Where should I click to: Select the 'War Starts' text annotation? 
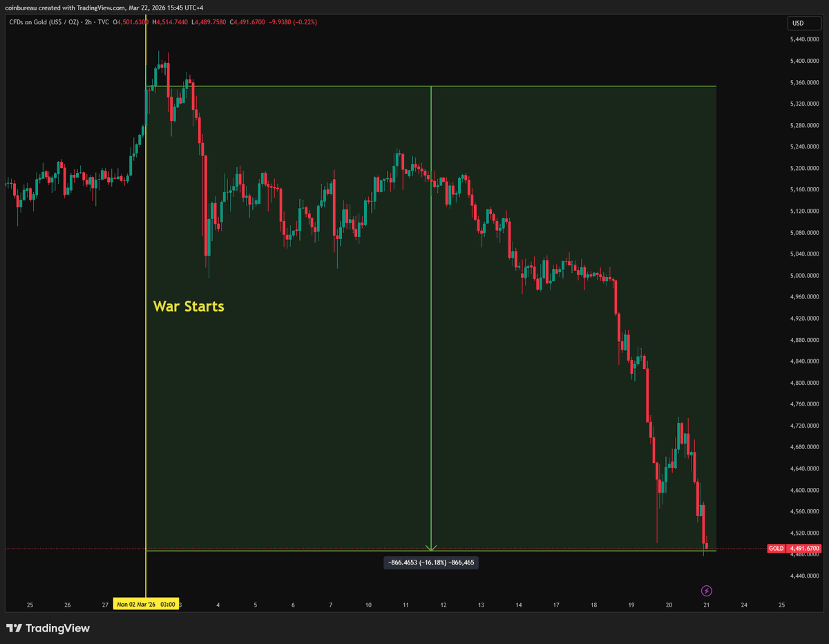[189, 306]
